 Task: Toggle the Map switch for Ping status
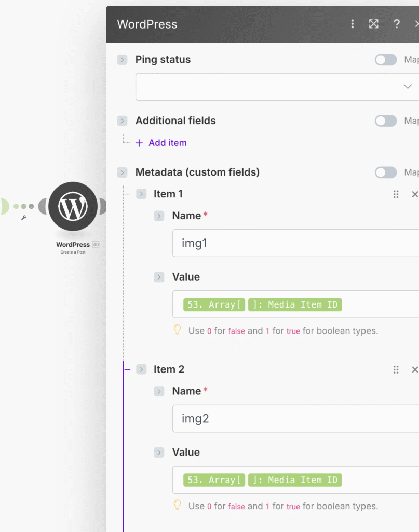point(386,60)
